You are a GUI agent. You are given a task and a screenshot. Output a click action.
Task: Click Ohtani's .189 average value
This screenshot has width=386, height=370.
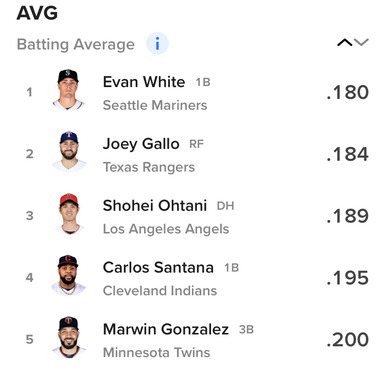point(347,216)
